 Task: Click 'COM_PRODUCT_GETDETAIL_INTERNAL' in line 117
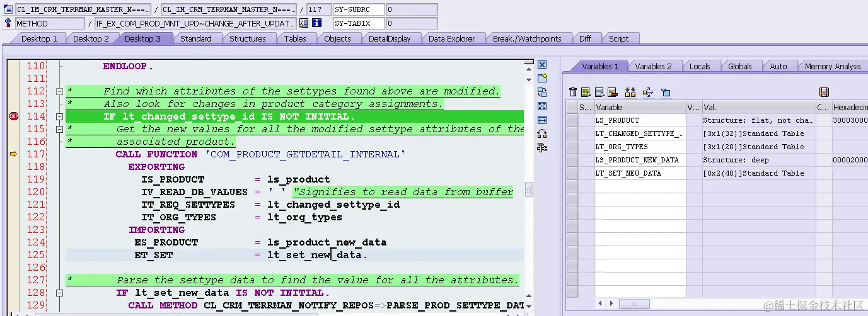coord(304,154)
